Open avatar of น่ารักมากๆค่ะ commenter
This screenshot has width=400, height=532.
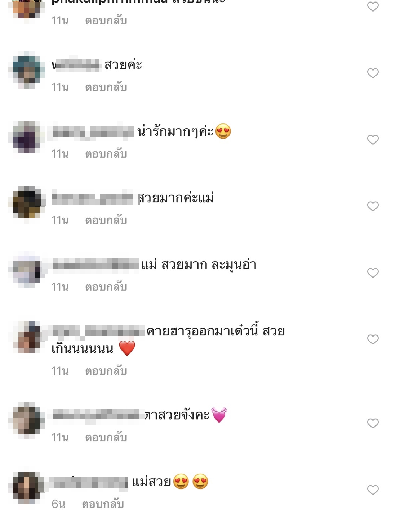(26, 137)
